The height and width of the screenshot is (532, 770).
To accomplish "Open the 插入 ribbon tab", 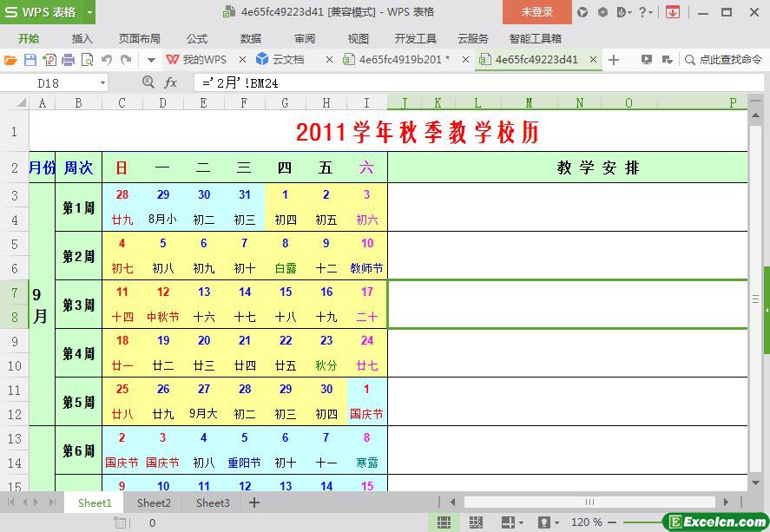I will click(82, 38).
